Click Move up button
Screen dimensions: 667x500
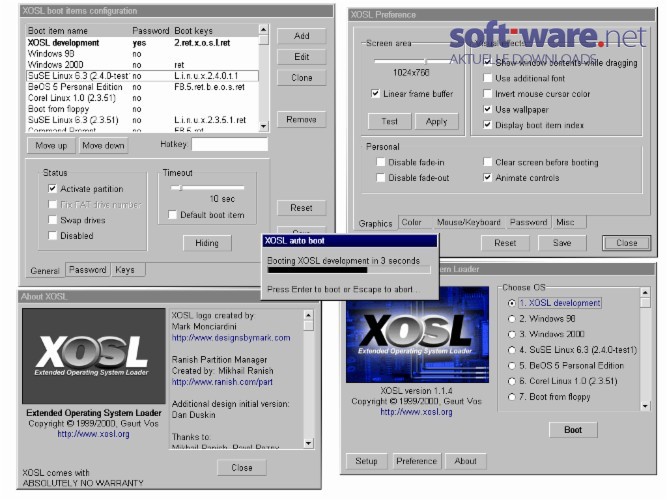pyautogui.click(x=51, y=146)
